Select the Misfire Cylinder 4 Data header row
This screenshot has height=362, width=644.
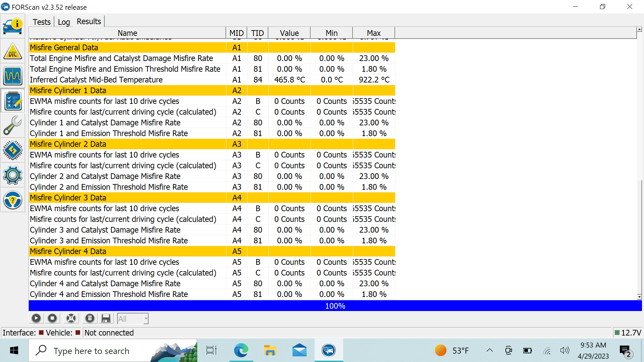[212, 251]
